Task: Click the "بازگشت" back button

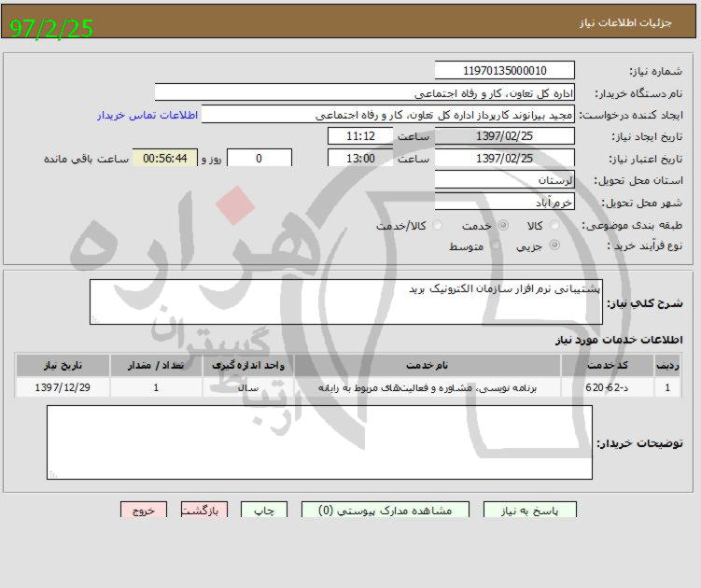Action: pos(203,511)
